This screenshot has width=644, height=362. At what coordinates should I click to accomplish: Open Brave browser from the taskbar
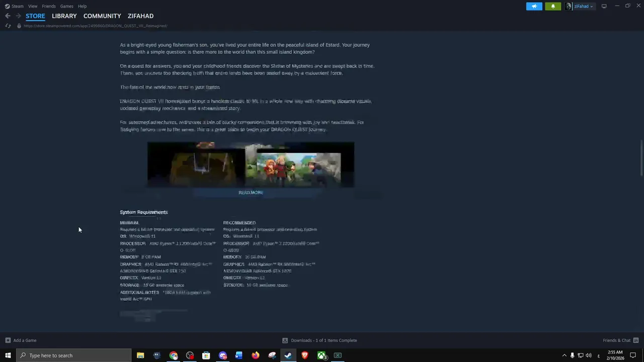tap(305, 355)
